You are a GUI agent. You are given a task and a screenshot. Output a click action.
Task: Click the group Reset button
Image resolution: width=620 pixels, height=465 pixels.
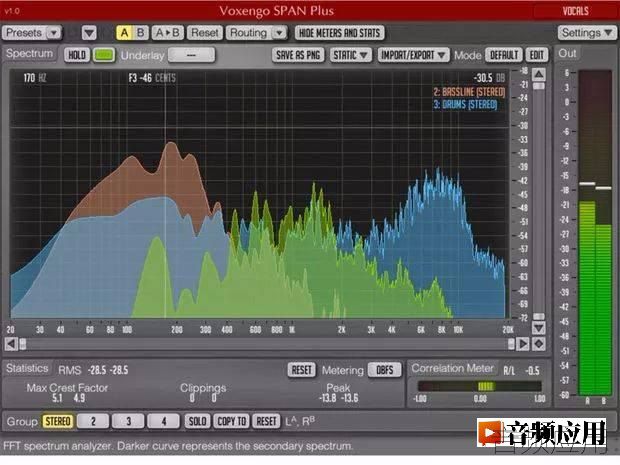[x=266, y=421]
